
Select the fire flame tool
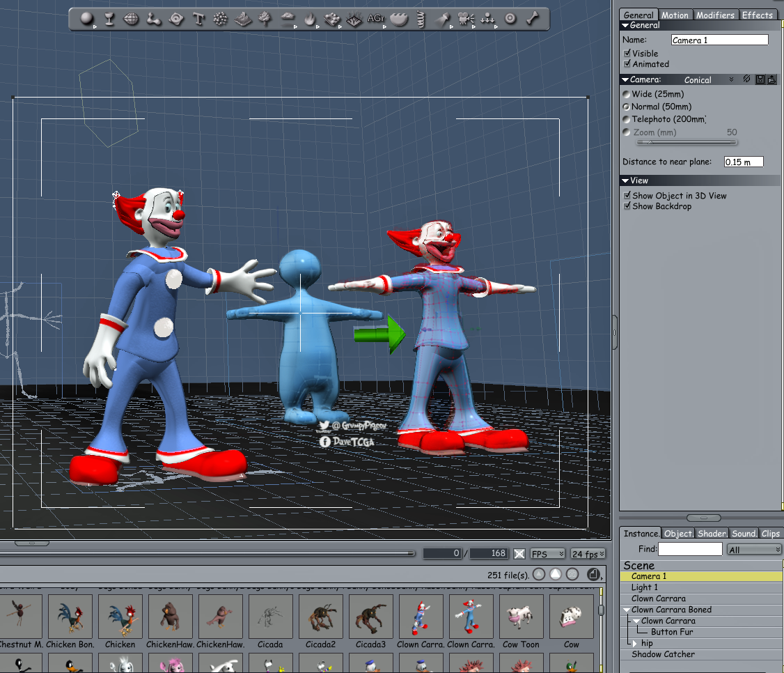click(310, 19)
